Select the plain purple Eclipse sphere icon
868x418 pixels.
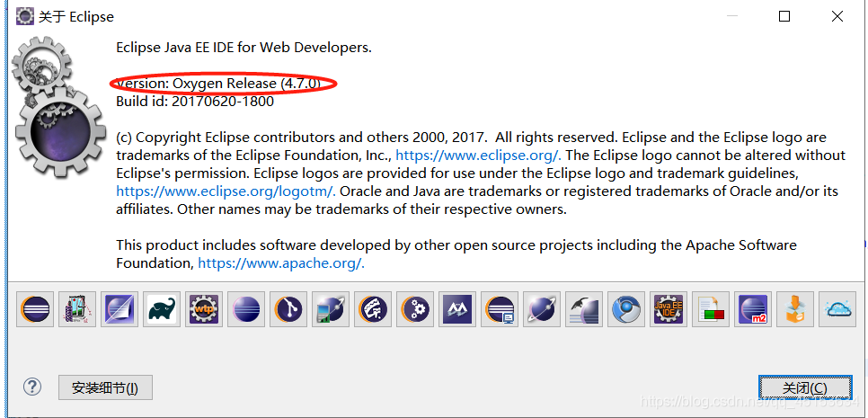[246, 309]
